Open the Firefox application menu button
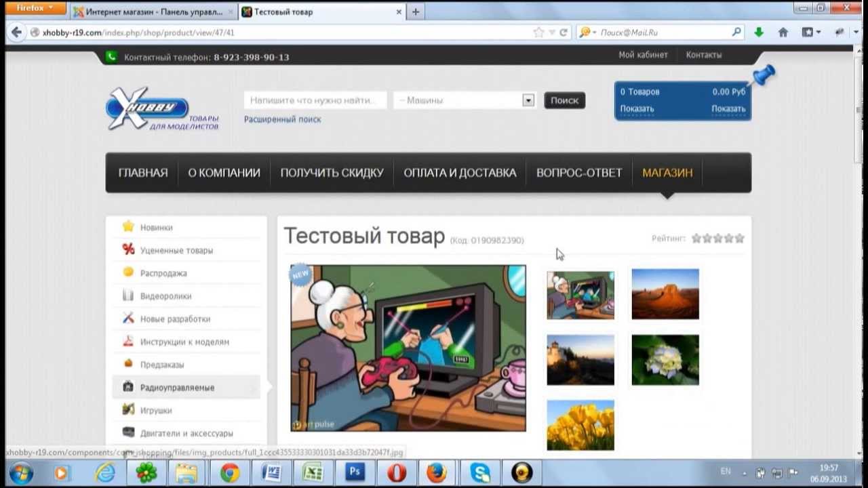Viewport: 868px width, 488px height. click(36, 8)
